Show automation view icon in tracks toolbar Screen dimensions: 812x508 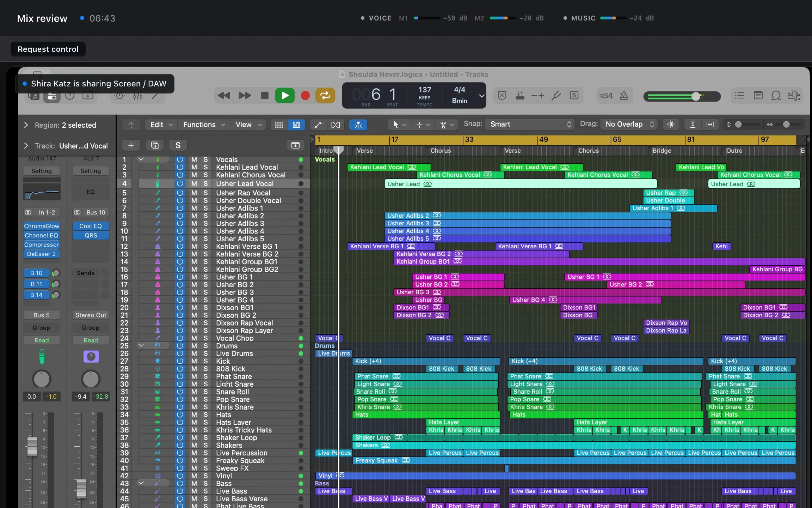point(318,125)
